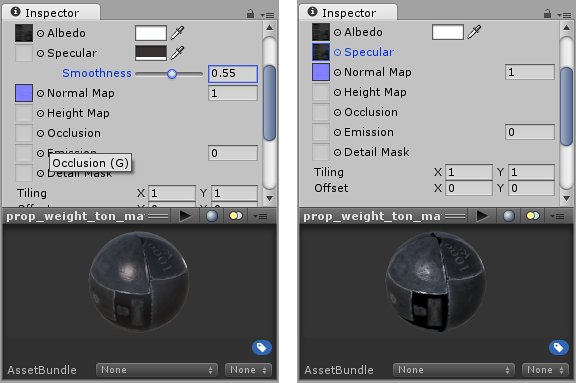576x383 pixels.
Task: Play left material preview animation
Action: tap(186, 216)
